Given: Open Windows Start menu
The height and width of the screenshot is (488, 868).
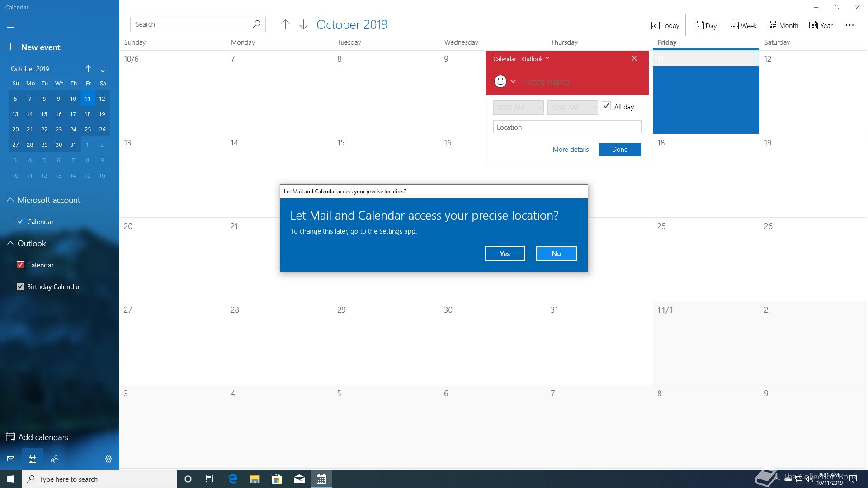Looking at the screenshot, I should click(x=11, y=479).
